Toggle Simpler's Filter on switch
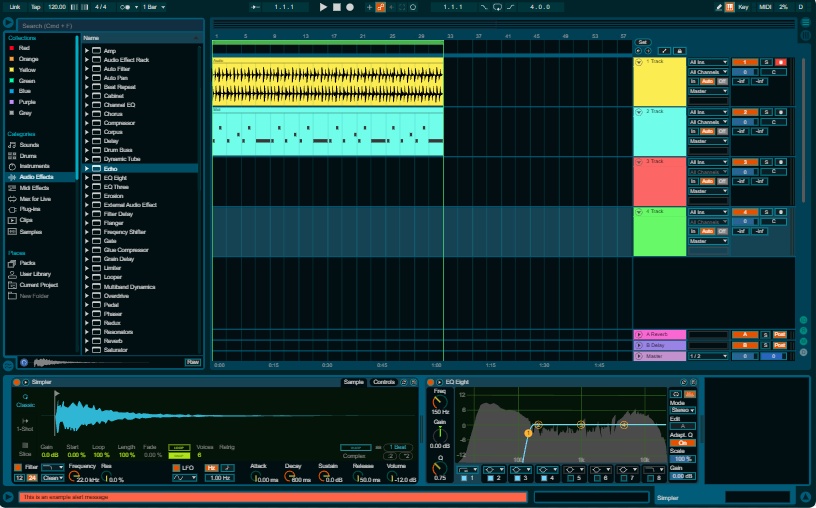Viewport: 816px width, 508px height. pyautogui.click(x=18, y=467)
